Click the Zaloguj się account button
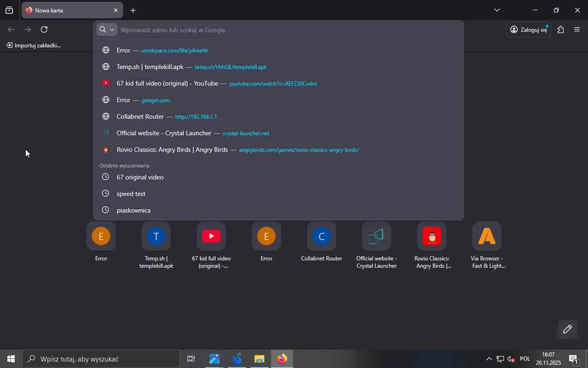The image size is (588, 368). tap(529, 29)
